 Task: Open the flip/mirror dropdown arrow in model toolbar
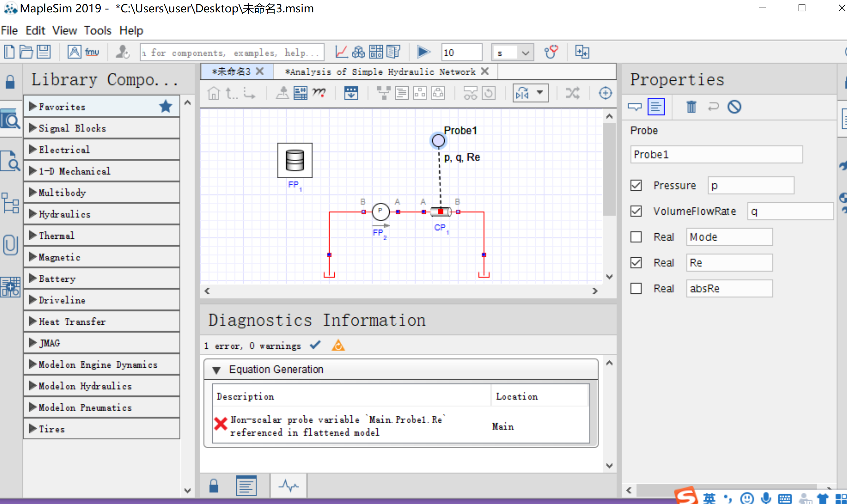click(540, 92)
